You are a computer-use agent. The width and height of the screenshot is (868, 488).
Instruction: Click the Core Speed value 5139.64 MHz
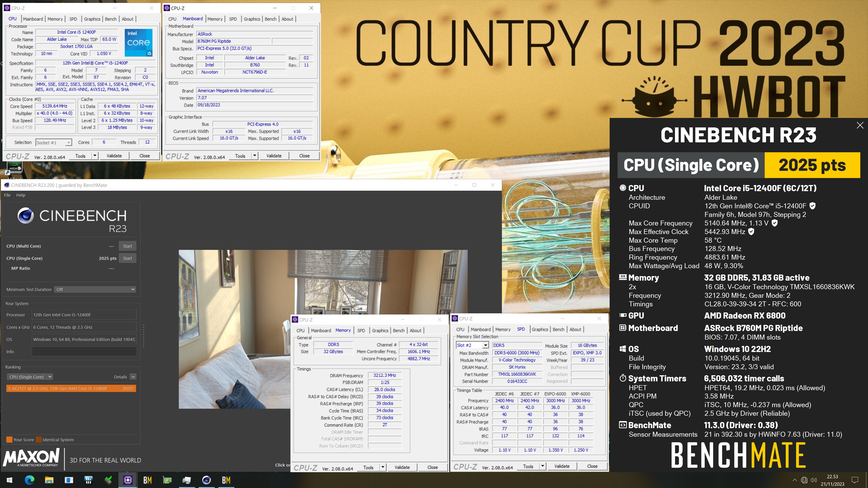pos(55,106)
